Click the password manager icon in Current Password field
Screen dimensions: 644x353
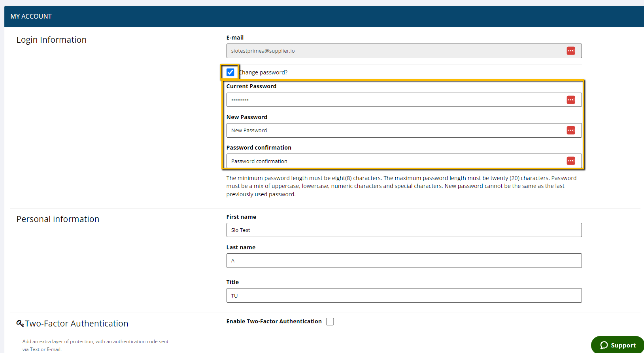(x=570, y=100)
